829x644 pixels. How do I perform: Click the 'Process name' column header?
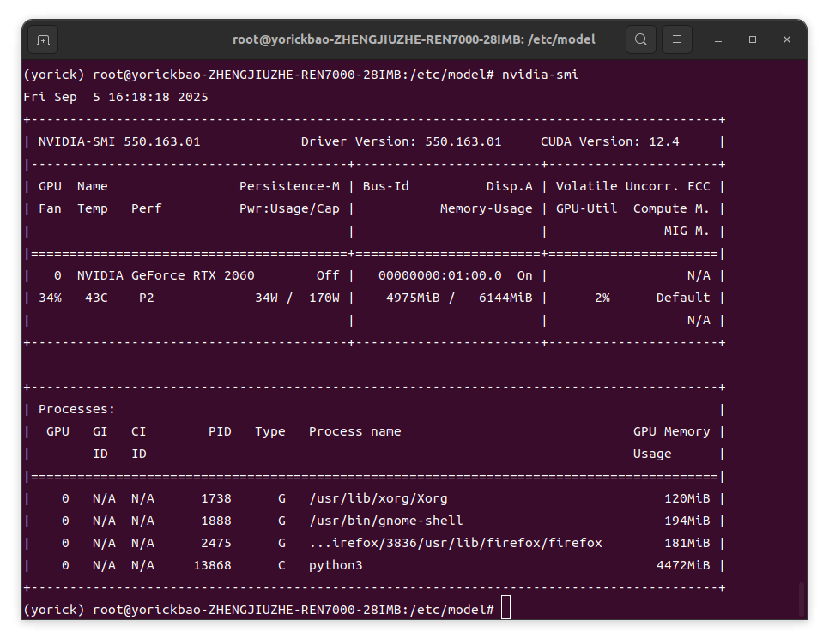tap(354, 431)
